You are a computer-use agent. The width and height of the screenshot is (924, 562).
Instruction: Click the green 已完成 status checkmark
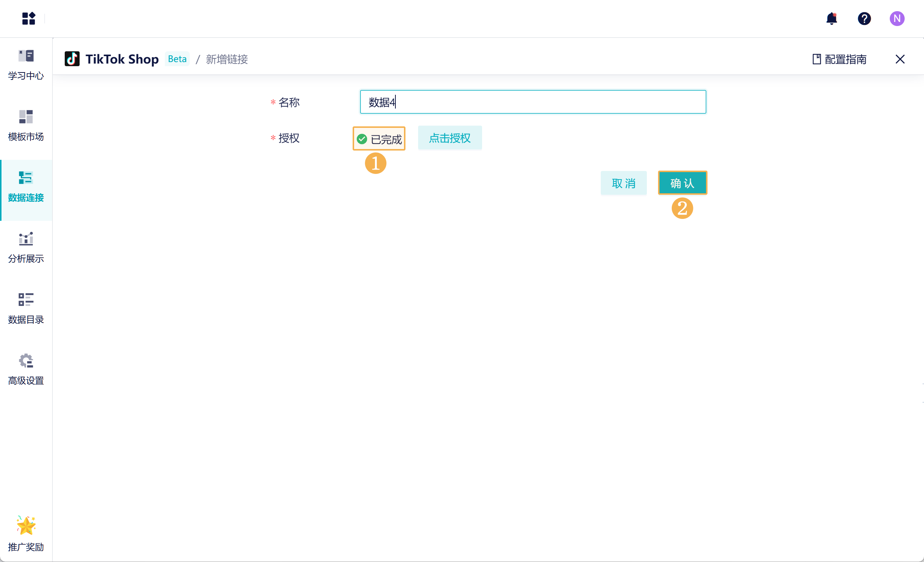click(x=362, y=139)
